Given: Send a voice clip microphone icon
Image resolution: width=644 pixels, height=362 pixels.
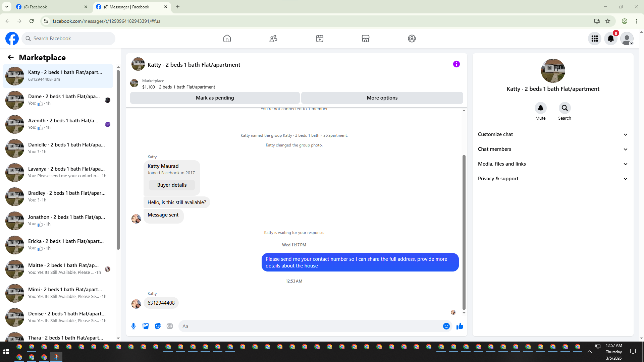Looking at the screenshot, I should pos(133,326).
